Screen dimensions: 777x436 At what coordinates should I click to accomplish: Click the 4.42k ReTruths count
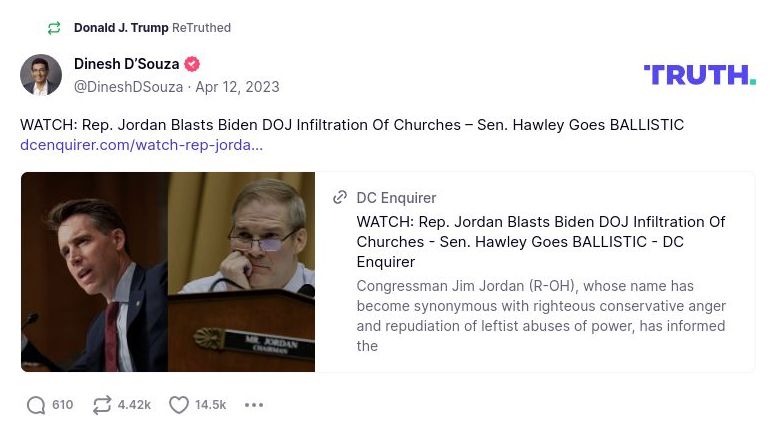click(x=134, y=405)
